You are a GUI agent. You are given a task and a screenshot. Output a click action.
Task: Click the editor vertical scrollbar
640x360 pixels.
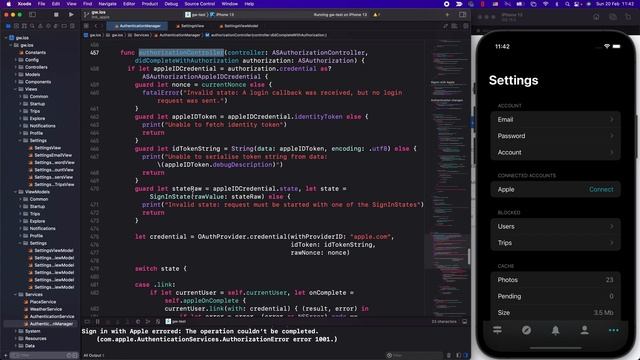469,256
